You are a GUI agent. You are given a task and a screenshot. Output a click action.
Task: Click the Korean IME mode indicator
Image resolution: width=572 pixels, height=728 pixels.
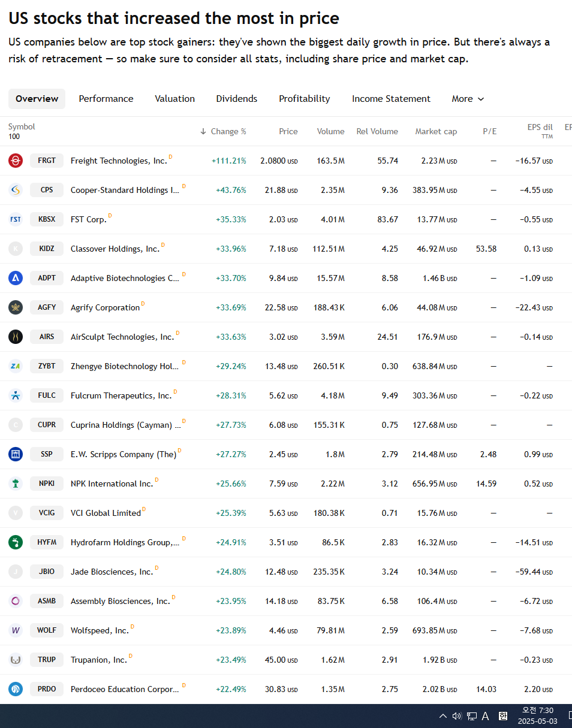503,716
